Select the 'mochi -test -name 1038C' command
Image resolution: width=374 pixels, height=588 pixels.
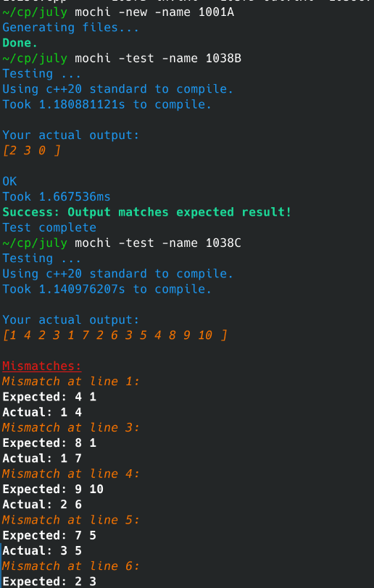click(x=158, y=243)
